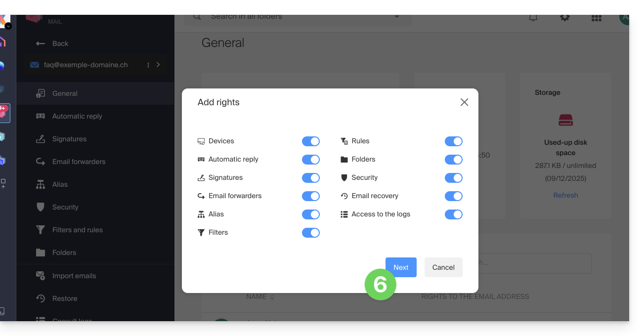Switch off the Filters right
The width and height of the screenshot is (644, 336).
tap(311, 233)
